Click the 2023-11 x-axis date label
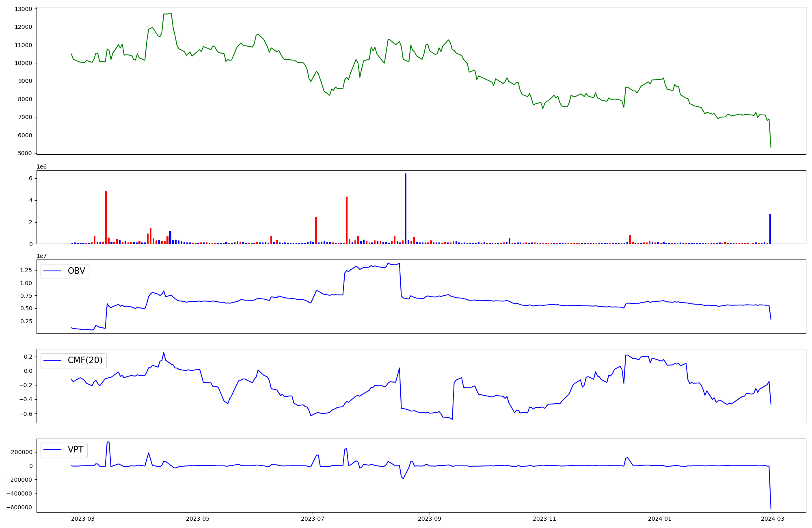 (544, 519)
